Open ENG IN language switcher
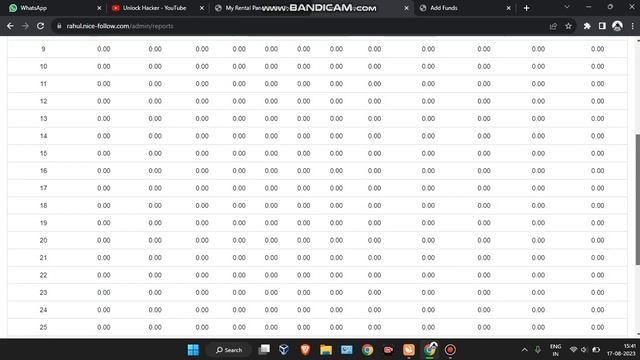640x360 pixels. coord(556,350)
